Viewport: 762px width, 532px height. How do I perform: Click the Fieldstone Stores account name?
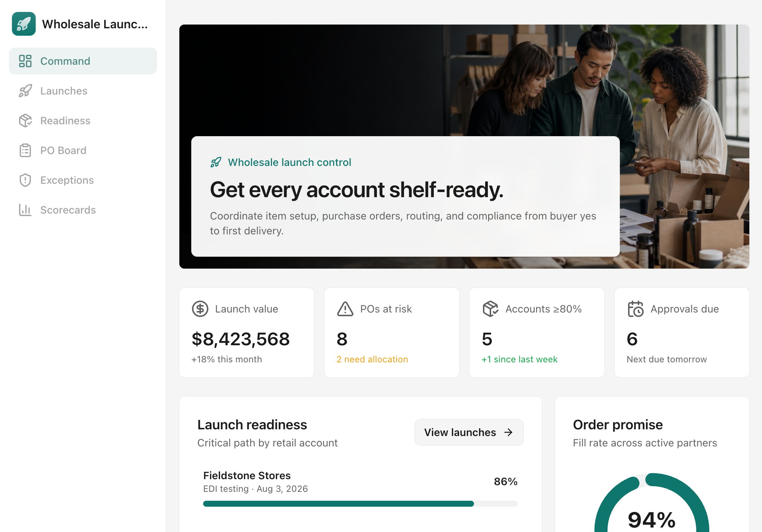[247, 475]
